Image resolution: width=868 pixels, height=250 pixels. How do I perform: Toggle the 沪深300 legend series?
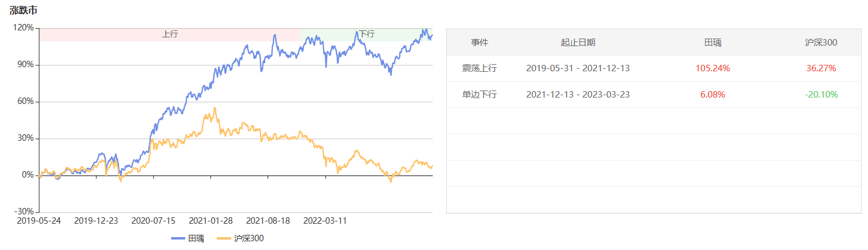(x=240, y=238)
